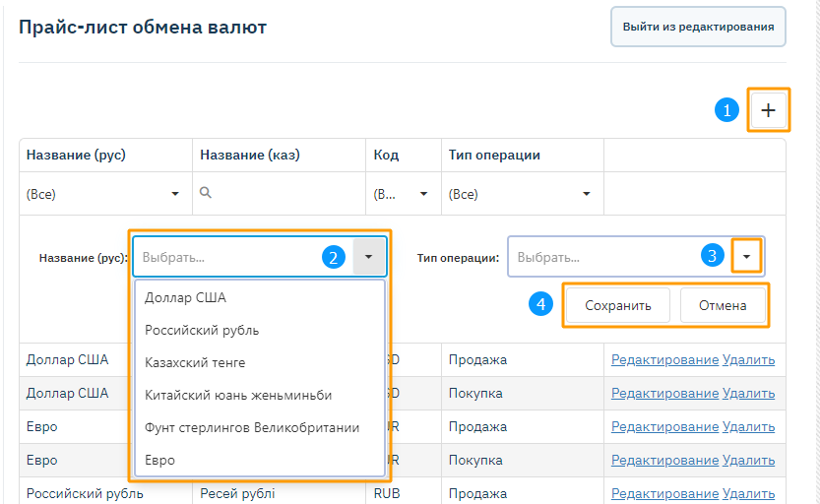Image resolution: width=820 pixels, height=504 pixels.
Task: Click Продажа cell in first Доллар США row
Action: tap(523, 359)
